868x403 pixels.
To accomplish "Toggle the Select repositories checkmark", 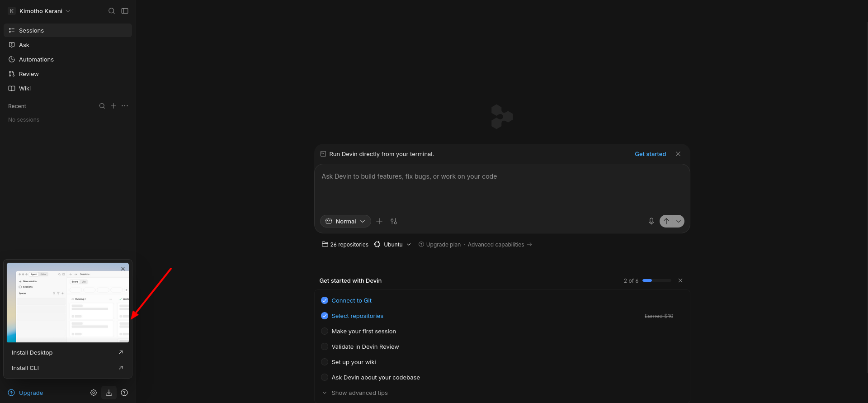I will pos(325,316).
